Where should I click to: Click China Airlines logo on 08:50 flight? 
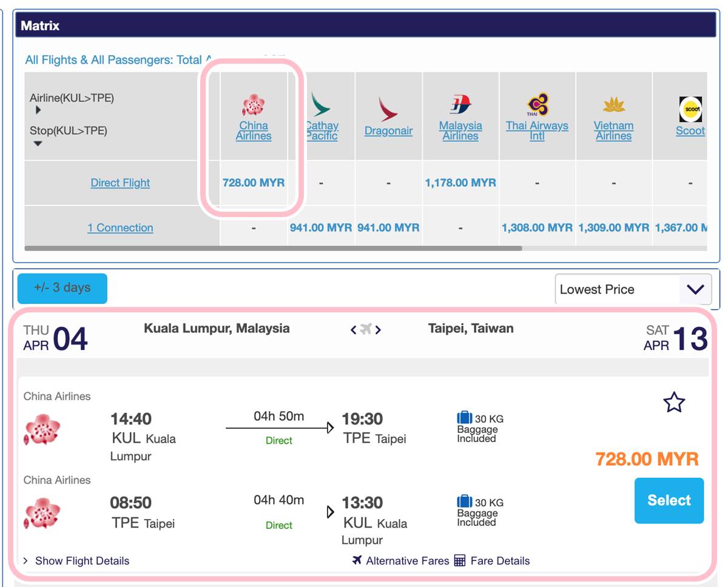(42, 513)
